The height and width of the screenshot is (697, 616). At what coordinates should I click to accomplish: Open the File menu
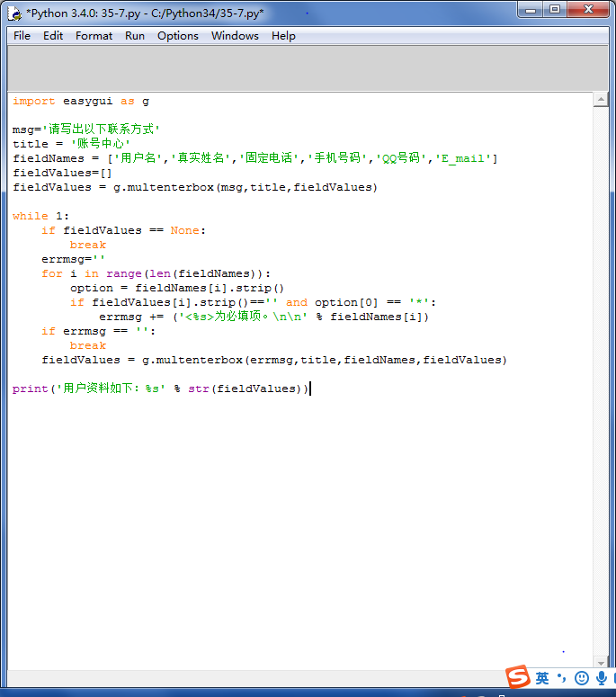point(22,36)
